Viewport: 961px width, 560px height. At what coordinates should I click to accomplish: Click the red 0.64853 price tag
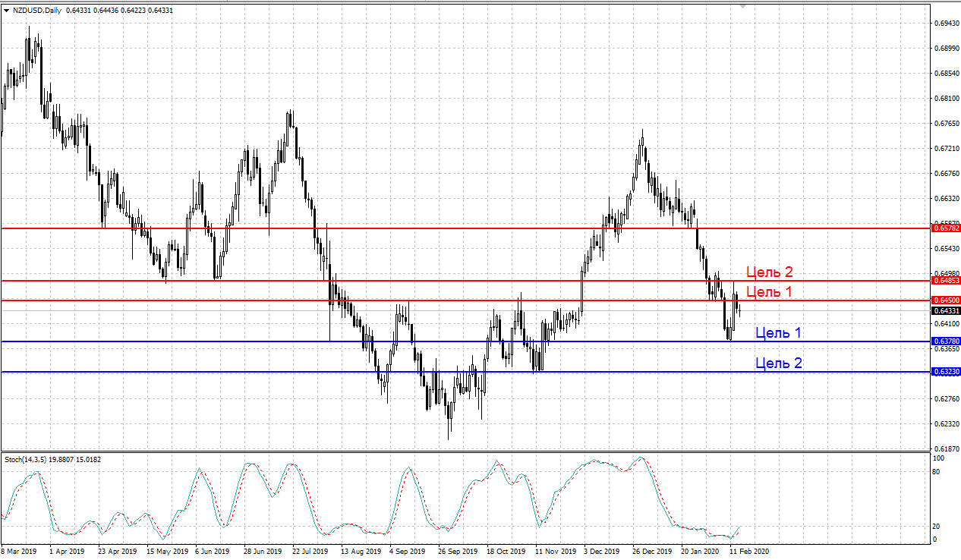click(946, 281)
